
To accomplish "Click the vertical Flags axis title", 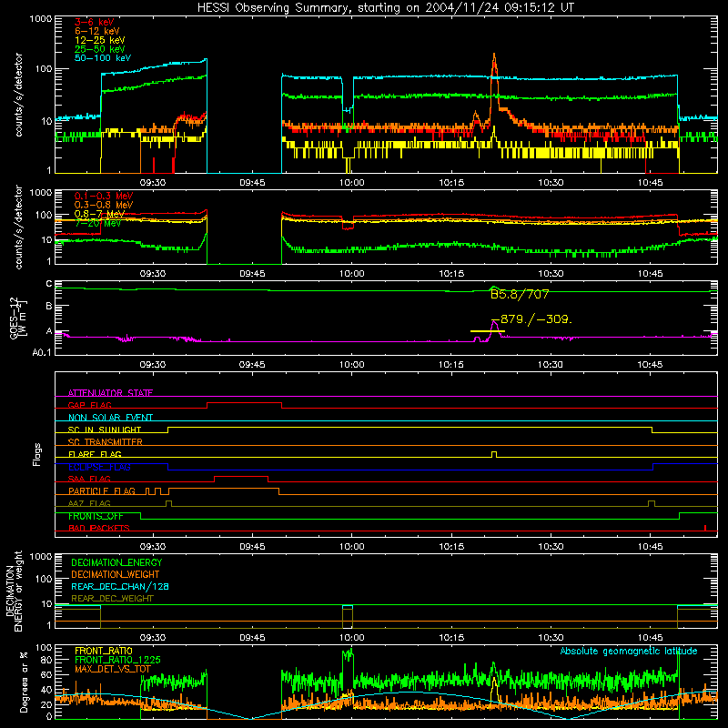I will click(36, 454).
